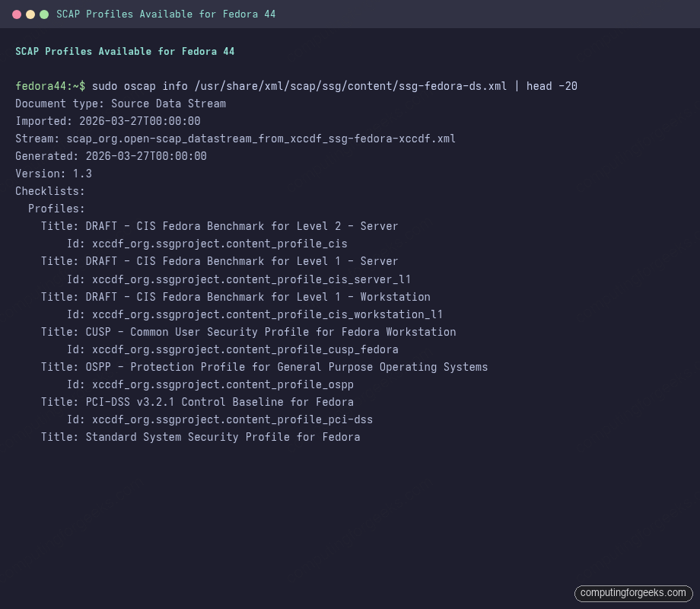Click the 'Stream: scap_org.open-scap_datastream...' line

(x=235, y=139)
